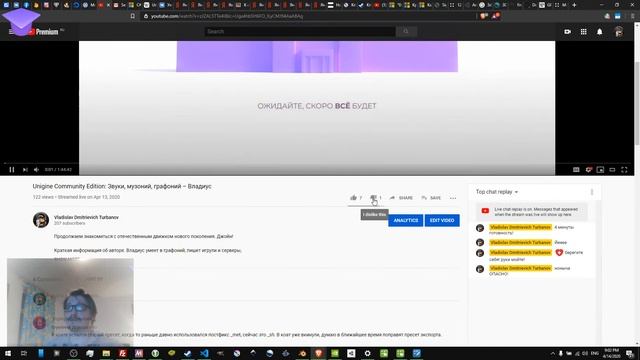The image size is (640, 360).
Task: Open the create video camera menu
Action: [567, 31]
